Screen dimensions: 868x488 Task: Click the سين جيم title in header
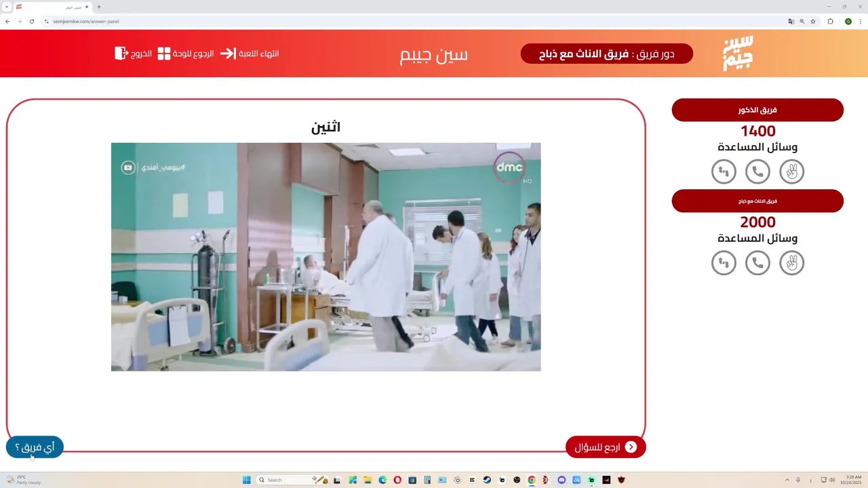pyautogui.click(x=434, y=54)
